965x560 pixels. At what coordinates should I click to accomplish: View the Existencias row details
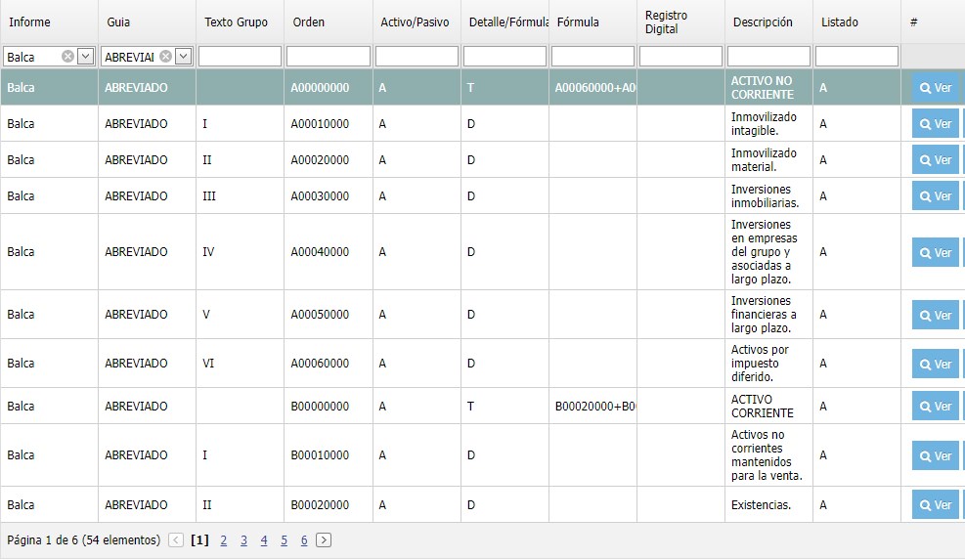tap(935, 505)
